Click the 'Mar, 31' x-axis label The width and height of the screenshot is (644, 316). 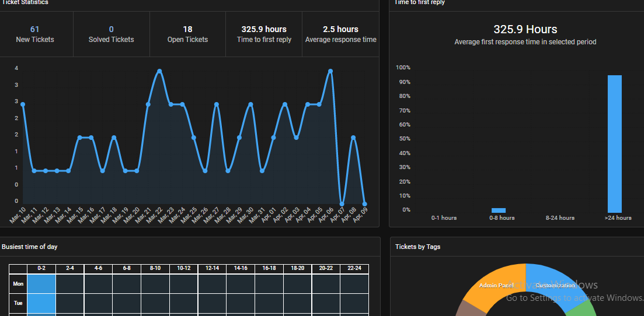coord(257,216)
